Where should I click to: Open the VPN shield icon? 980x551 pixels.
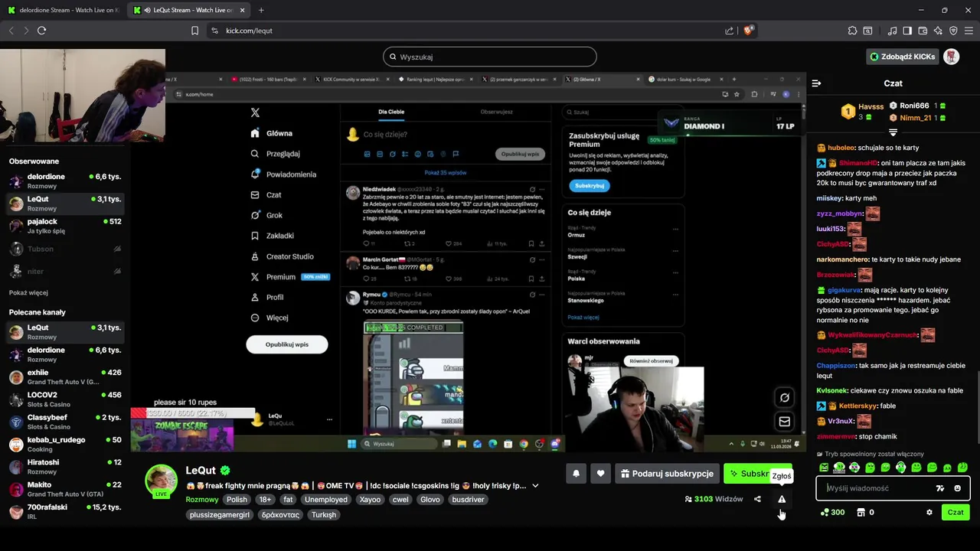(953, 31)
